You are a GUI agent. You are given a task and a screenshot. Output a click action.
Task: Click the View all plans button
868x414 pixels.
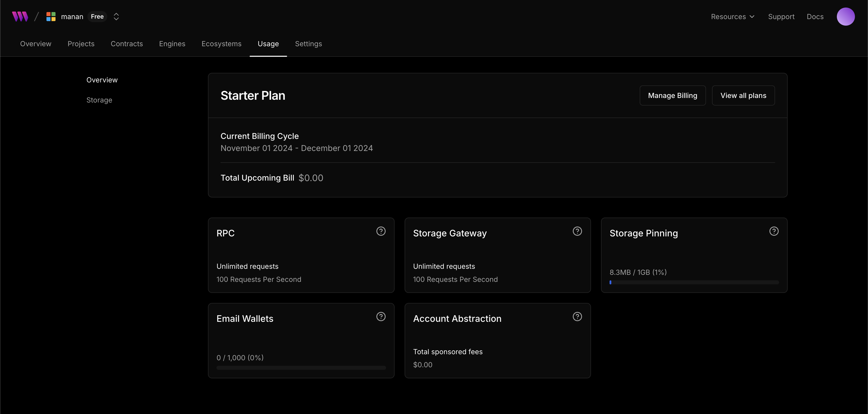(743, 95)
